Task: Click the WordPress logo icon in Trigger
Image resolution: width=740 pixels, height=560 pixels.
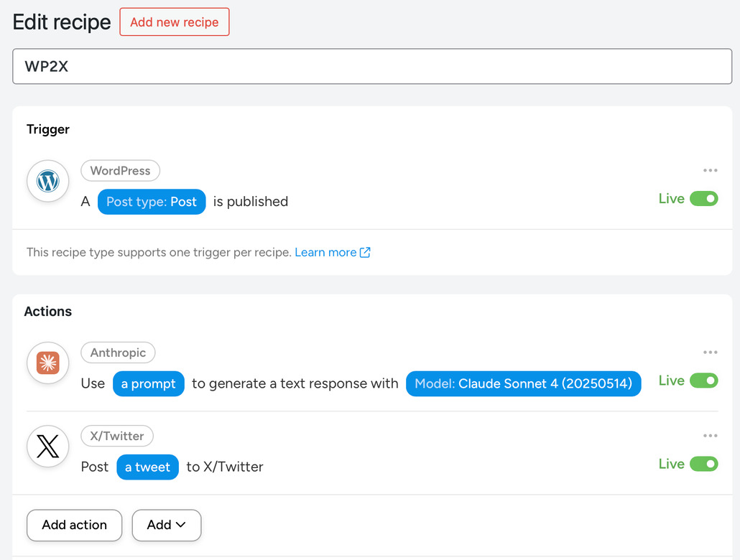Action: 48,181
